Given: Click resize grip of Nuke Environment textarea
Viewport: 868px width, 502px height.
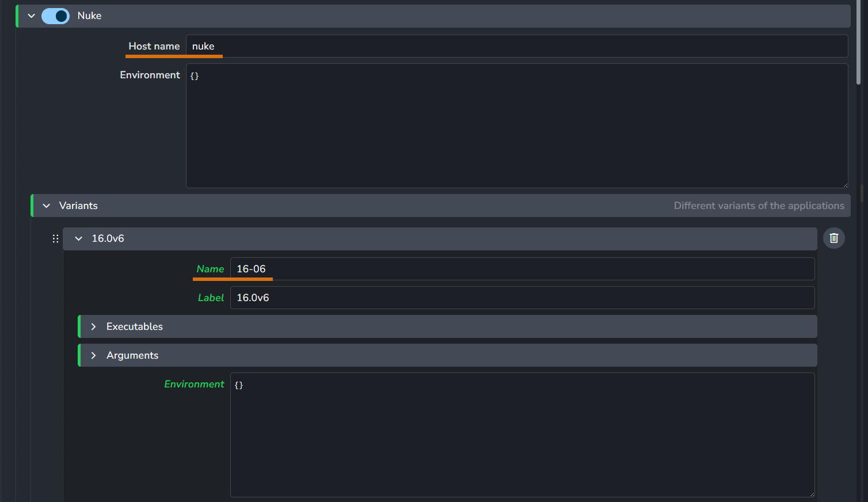Looking at the screenshot, I should (x=844, y=184).
